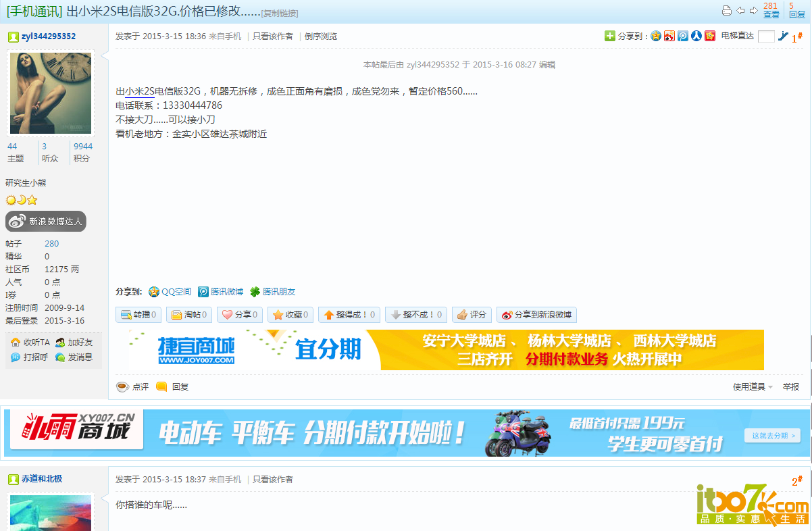Click 这就去分期 button in banner
Screen dimensions: 812x531
point(773,436)
